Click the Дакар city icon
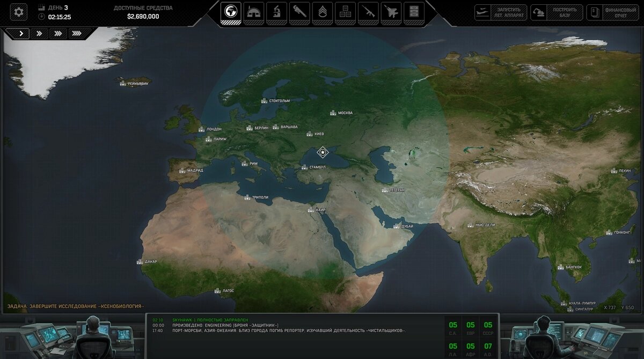 (140, 262)
